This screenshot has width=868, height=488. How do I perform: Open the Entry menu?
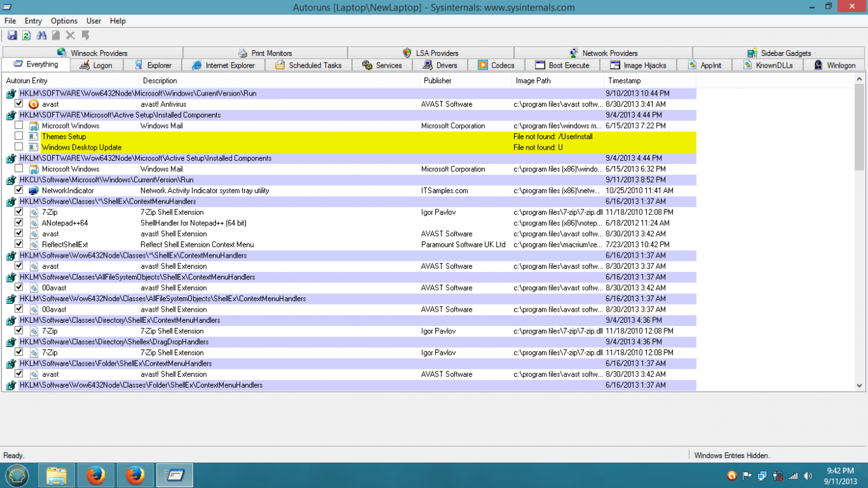tap(33, 21)
